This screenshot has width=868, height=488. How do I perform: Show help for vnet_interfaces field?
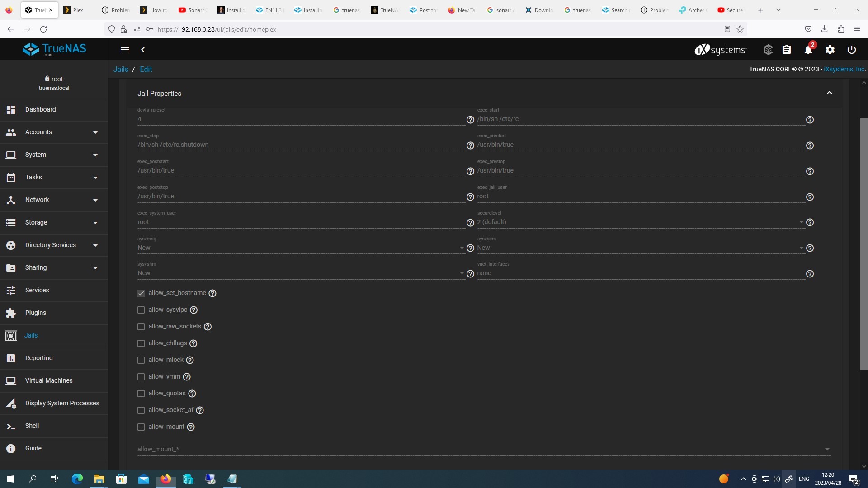[810, 274]
